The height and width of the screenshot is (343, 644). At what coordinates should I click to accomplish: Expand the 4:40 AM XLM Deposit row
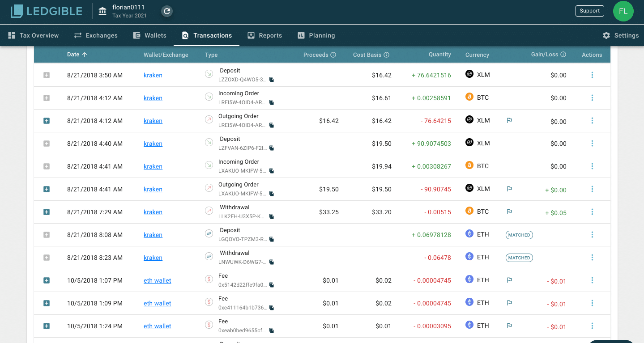click(47, 144)
